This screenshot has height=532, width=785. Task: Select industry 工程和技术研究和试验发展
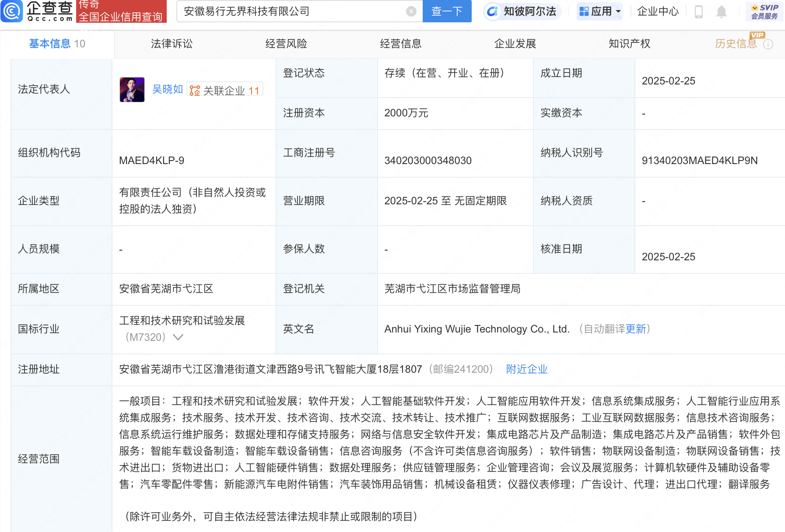(x=182, y=321)
